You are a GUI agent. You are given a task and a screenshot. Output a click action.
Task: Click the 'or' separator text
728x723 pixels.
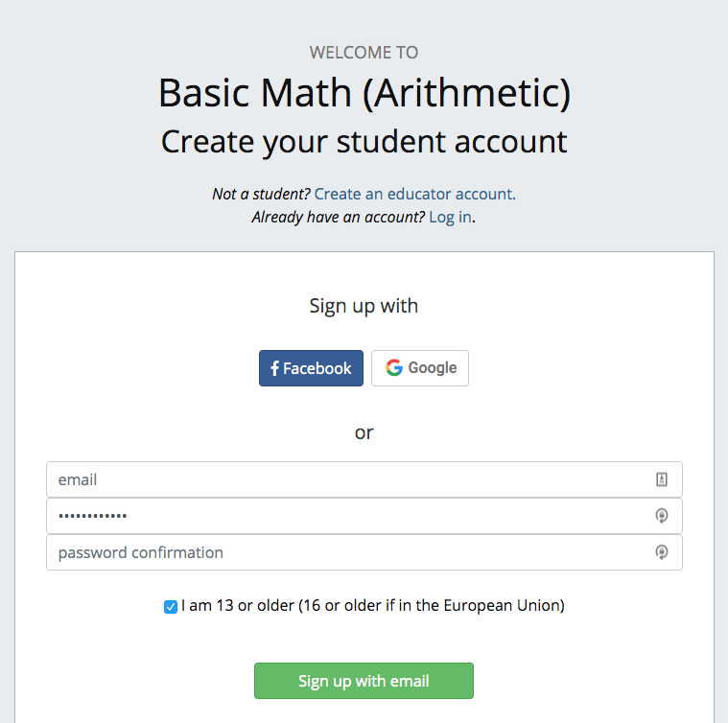[364, 433]
